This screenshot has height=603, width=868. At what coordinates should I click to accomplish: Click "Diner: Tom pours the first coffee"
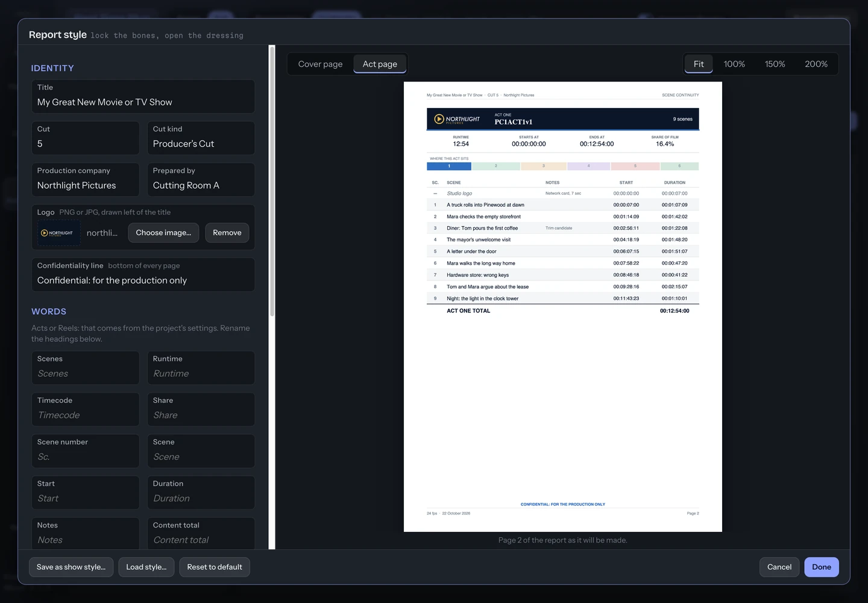(482, 229)
